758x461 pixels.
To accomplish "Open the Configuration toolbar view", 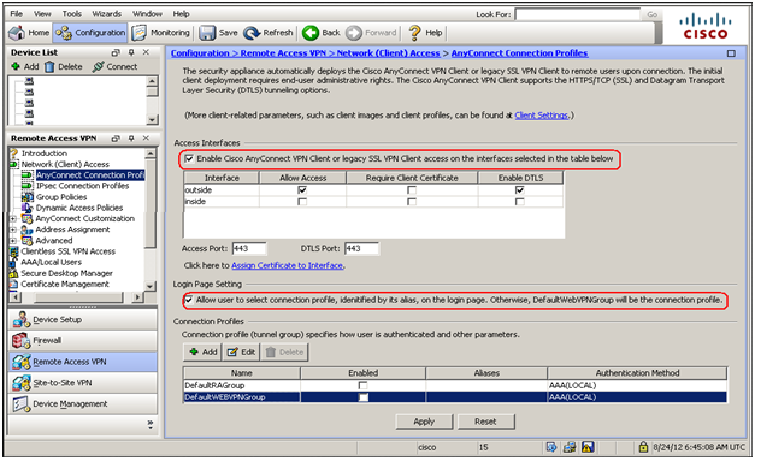I will 90,33.
